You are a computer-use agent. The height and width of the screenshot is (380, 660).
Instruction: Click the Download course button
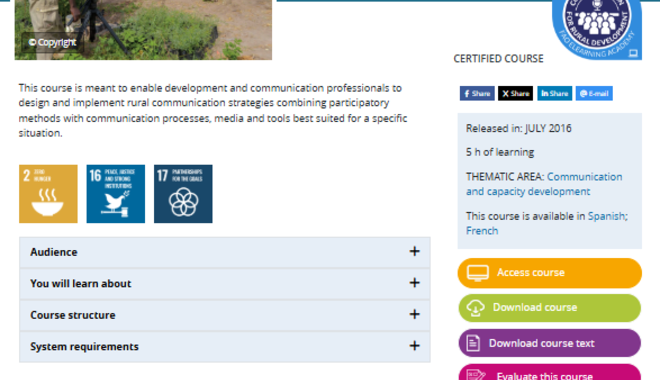point(550,308)
